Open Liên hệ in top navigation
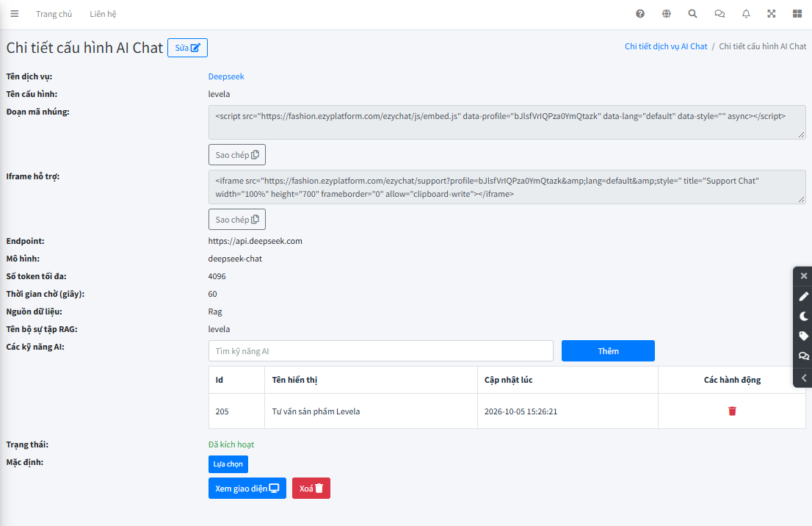Viewport: 812px width, 526px height. (103, 14)
